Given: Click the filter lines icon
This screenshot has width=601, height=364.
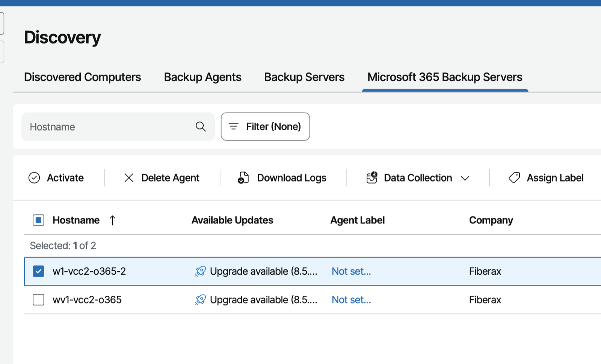Looking at the screenshot, I should [x=234, y=126].
